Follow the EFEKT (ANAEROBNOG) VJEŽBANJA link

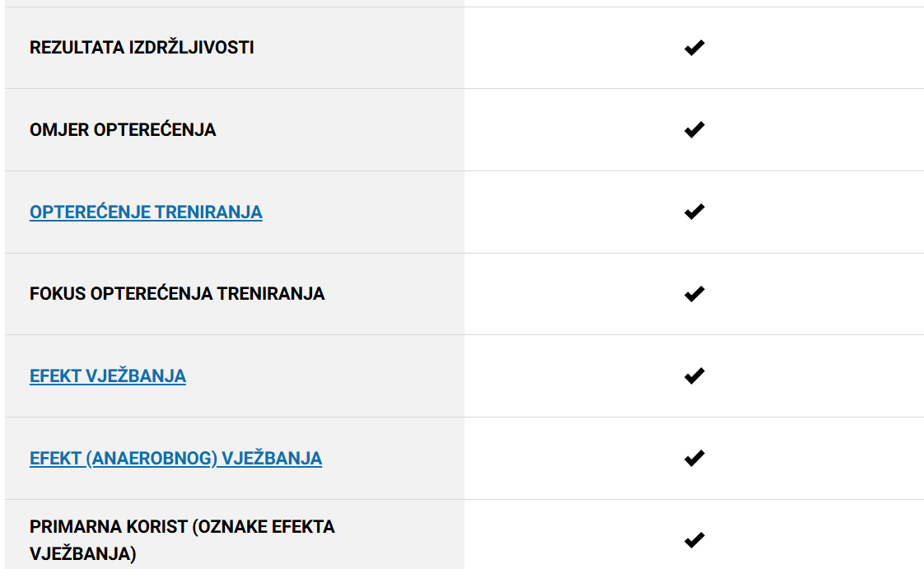point(175,459)
